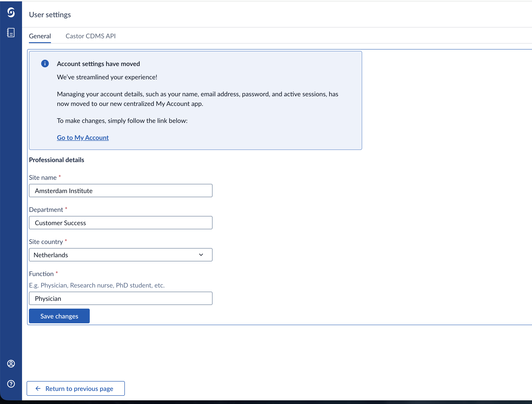Open the Site country dropdown
The height and width of the screenshot is (404, 532).
[x=120, y=255]
